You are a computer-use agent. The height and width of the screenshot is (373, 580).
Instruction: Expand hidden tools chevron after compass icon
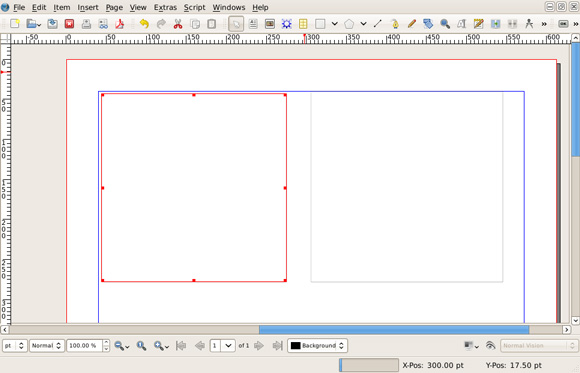[x=544, y=24]
